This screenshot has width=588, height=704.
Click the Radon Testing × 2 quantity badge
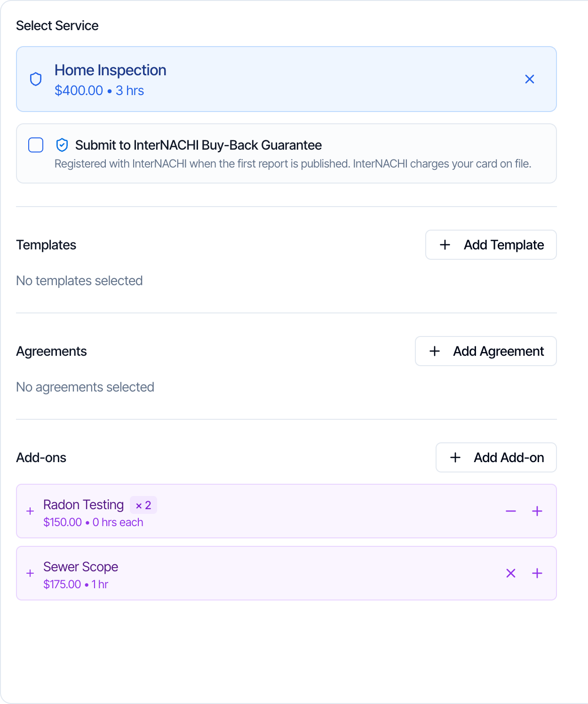pyautogui.click(x=143, y=505)
